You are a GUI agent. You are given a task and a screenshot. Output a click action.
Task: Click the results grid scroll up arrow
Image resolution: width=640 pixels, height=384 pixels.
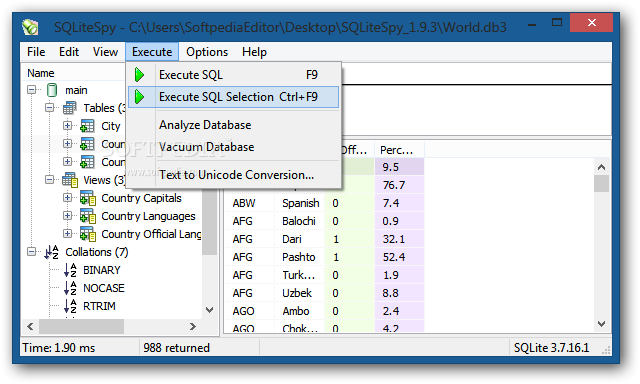coord(601,167)
